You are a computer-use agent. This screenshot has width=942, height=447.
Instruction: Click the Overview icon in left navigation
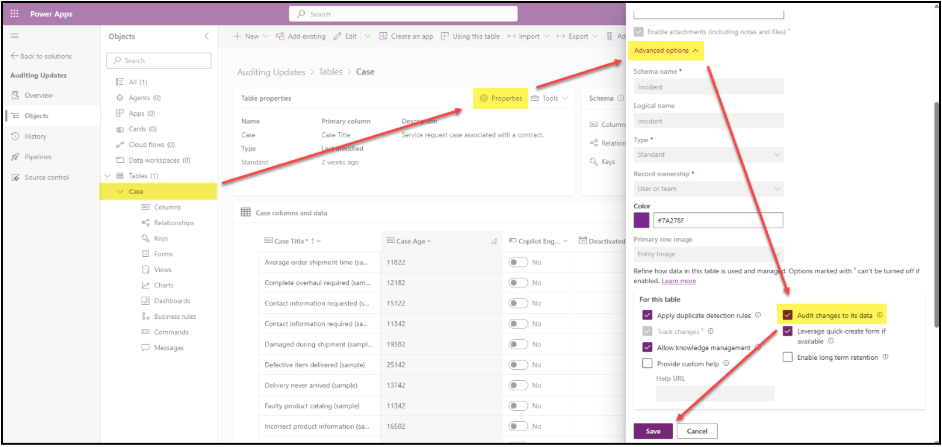tap(14, 95)
